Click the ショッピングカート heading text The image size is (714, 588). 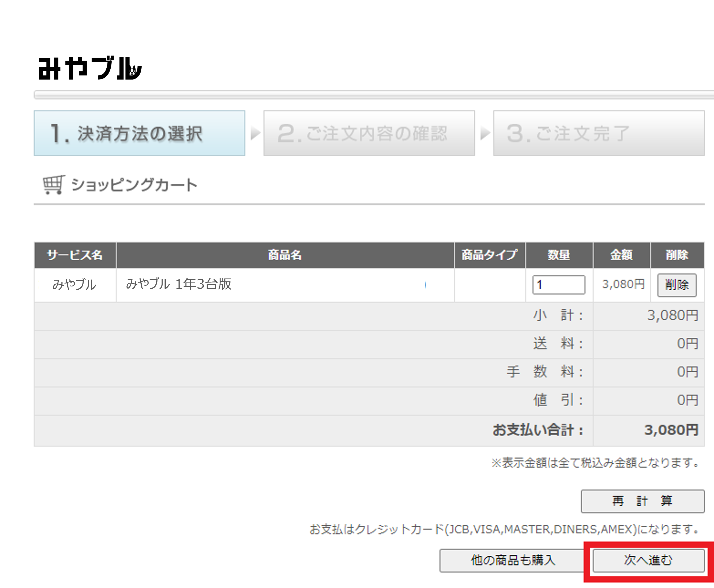click(134, 185)
